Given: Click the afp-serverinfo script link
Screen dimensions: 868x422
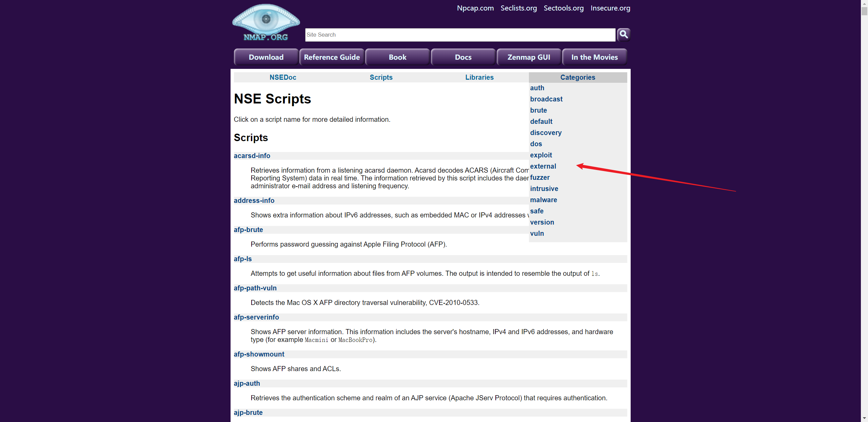Looking at the screenshot, I should (256, 317).
